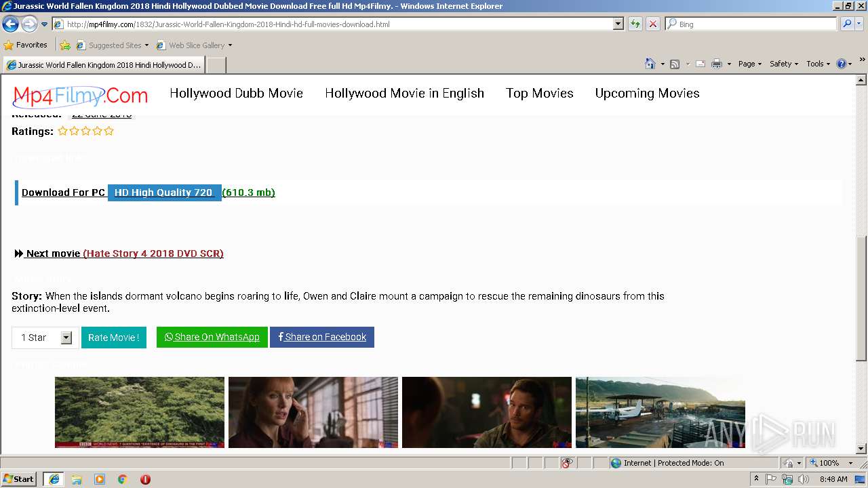Open the Page menu

click(749, 64)
